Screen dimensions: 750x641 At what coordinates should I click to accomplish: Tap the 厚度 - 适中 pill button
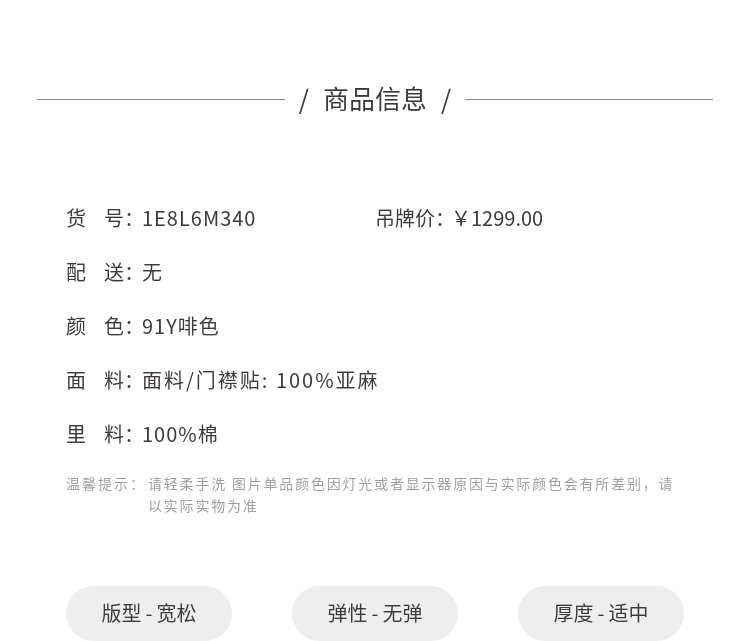(x=601, y=613)
